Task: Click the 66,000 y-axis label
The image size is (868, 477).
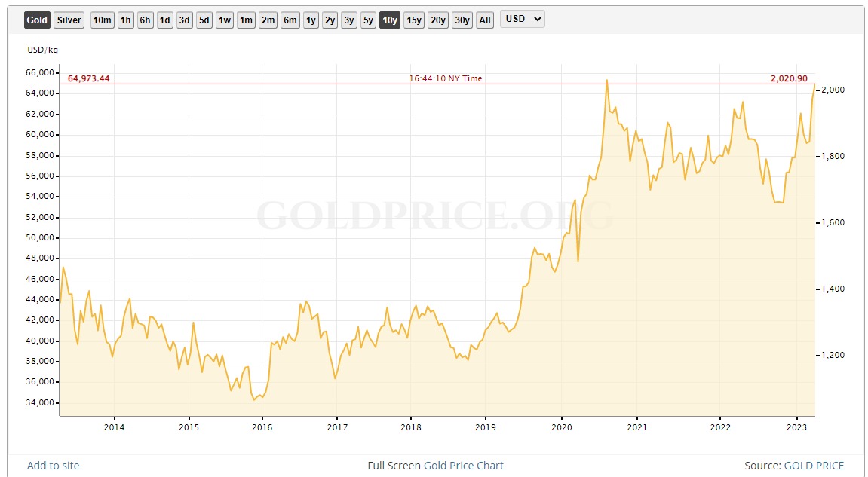Action: (41, 72)
